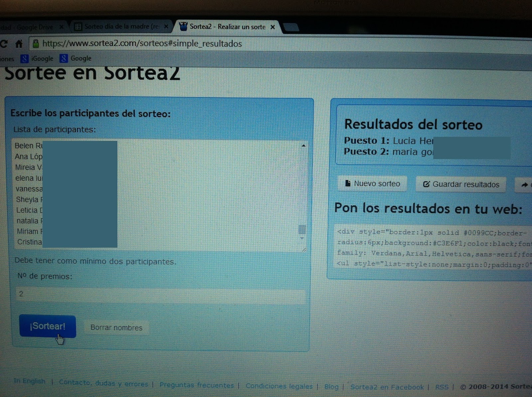This screenshot has height=397, width=532.
Task: Click the participant row starting with Leticia
Action: tap(30, 210)
